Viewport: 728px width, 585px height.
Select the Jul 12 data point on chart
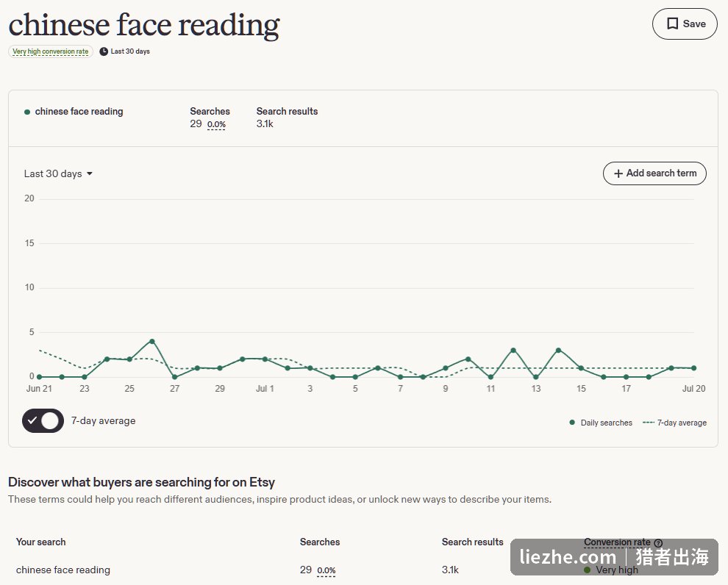click(x=513, y=351)
